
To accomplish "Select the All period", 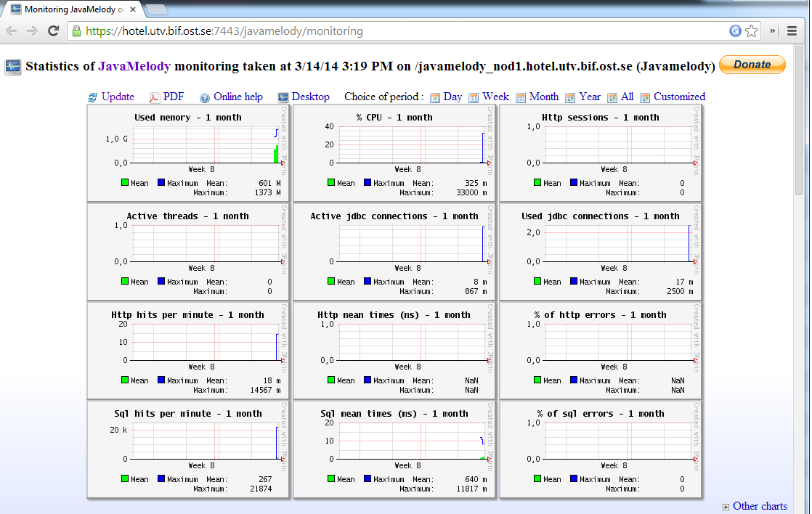I will (627, 97).
